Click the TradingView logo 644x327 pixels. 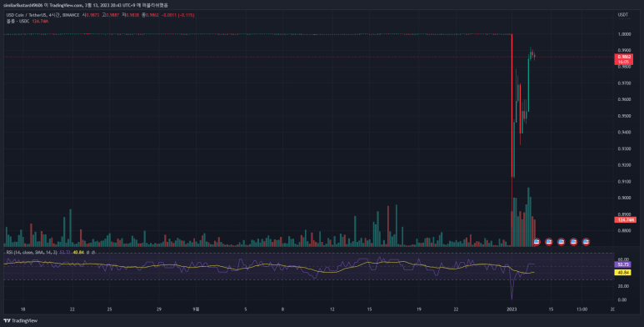pyautogui.click(x=20, y=321)
